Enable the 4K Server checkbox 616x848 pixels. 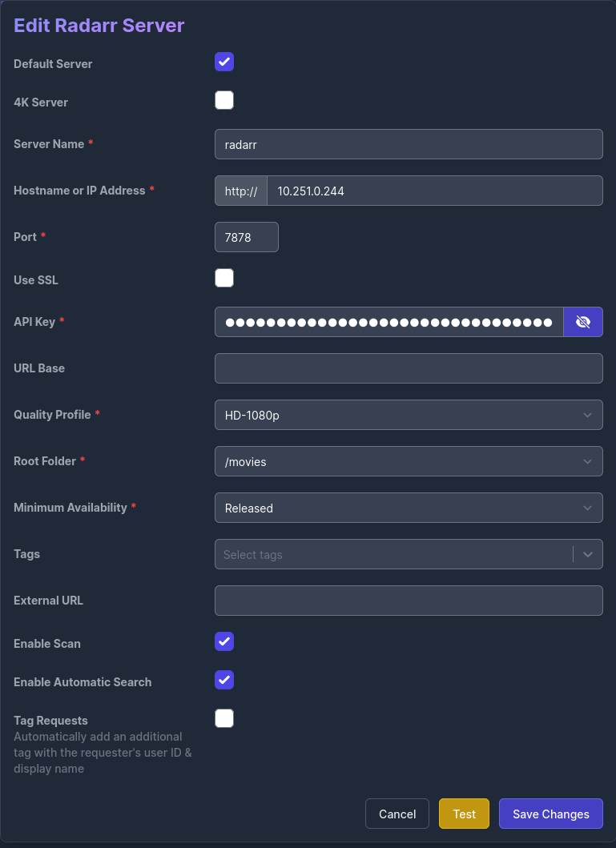click(x=224, y=100)
